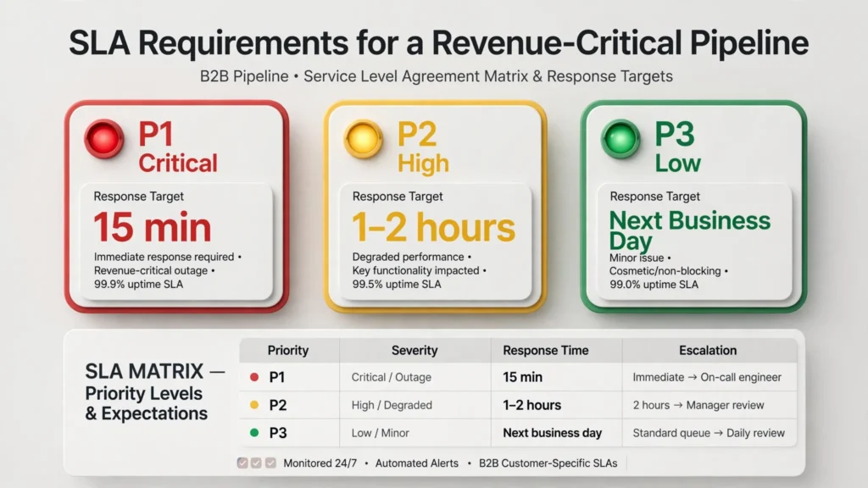Select the Severity column header
The image size is (868, 488).
pos(415,350)
